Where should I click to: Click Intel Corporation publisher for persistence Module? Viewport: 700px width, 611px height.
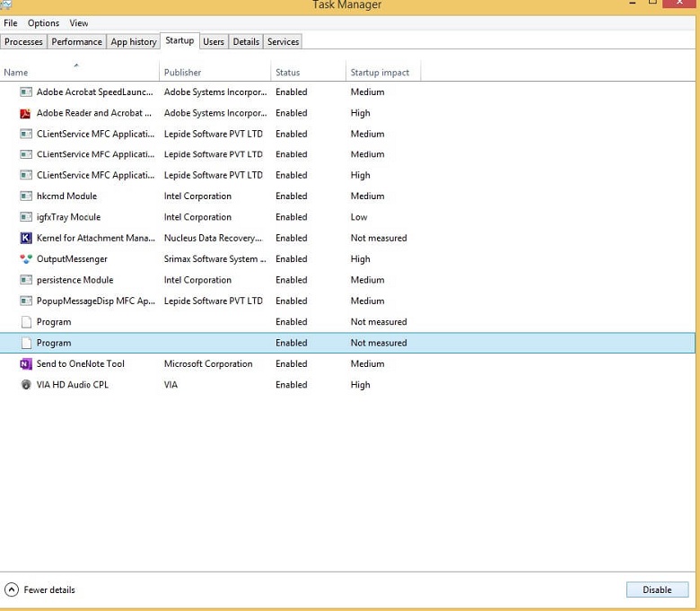click(x=197, y=280)
